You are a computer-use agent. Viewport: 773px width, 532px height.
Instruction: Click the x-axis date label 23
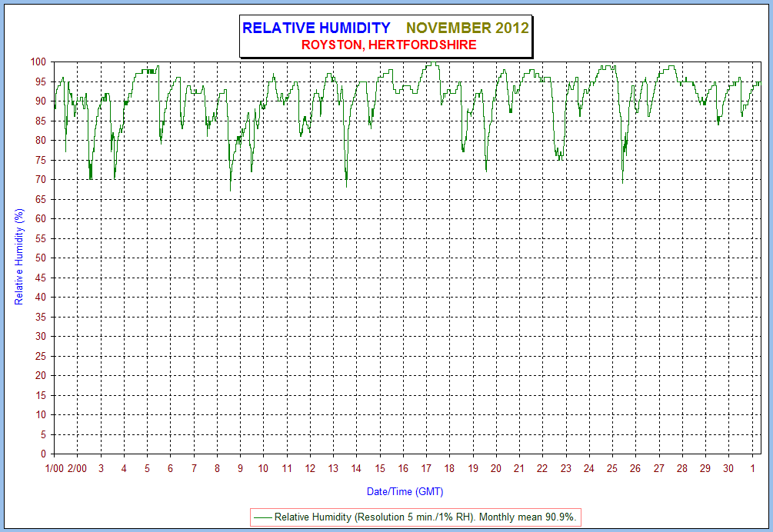pyautogui.click(x=566, y=468)
